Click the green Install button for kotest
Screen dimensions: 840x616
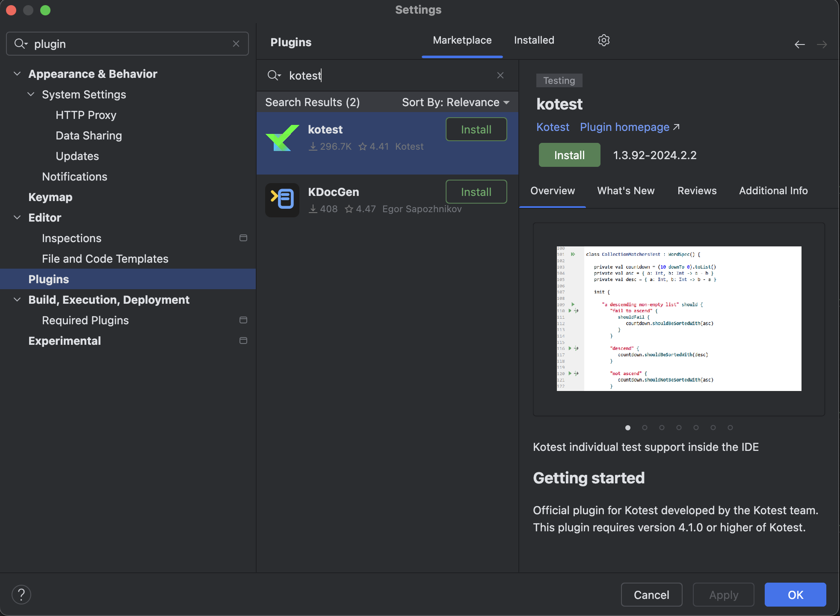tap(569, 155)
